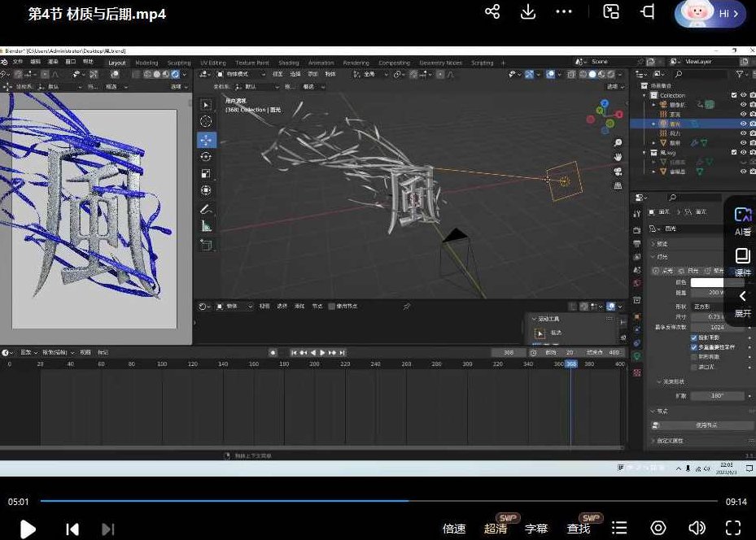Click the share icon in player header
The image size is (756, 540).
[x=492, y=11]
